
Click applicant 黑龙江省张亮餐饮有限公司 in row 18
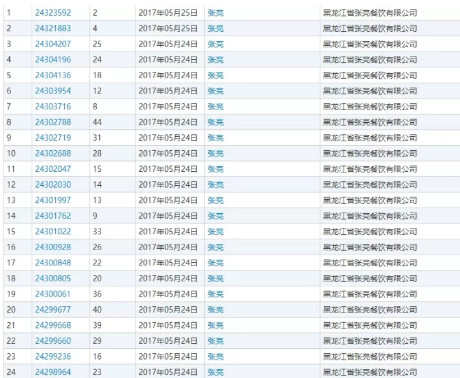[370, 278]
